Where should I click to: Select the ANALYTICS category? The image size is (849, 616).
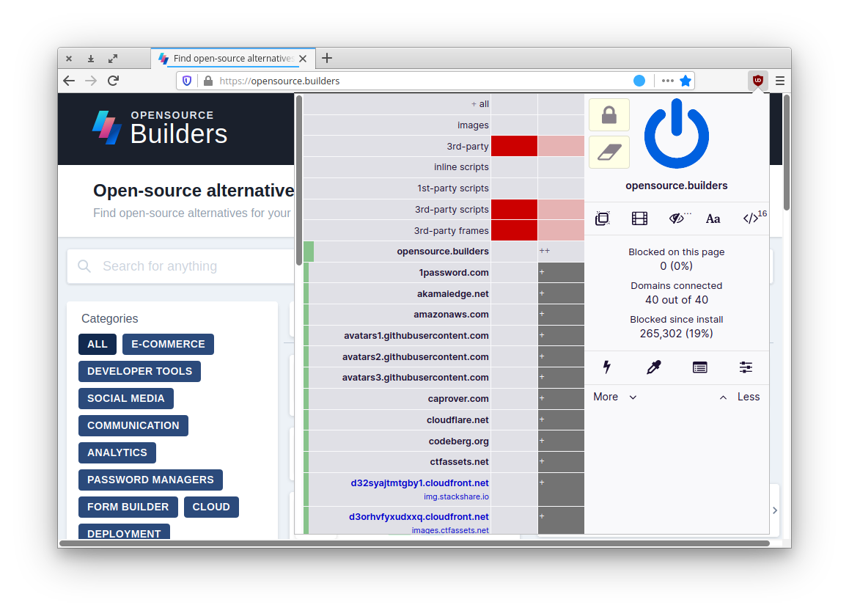117,452
